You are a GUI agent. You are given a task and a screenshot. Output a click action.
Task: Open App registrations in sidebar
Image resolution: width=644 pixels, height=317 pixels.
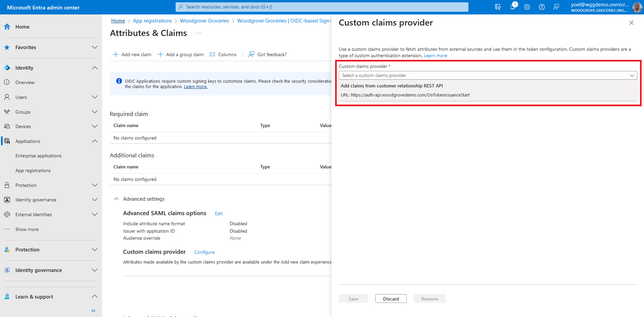(x=33, y=170)
